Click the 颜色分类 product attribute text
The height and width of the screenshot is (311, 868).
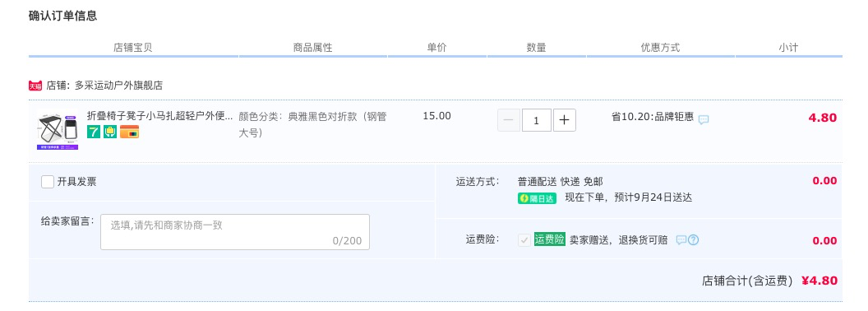(313, 125)
